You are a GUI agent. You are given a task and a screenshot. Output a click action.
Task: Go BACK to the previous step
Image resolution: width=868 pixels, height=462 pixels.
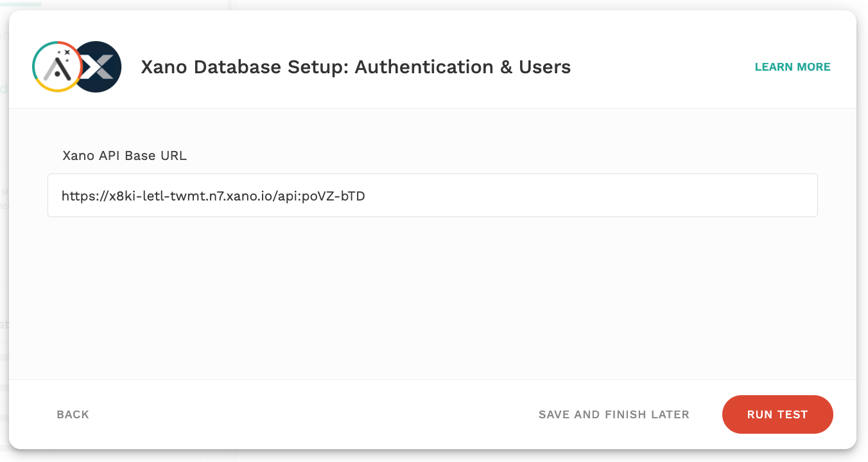(x=73, y=414)
